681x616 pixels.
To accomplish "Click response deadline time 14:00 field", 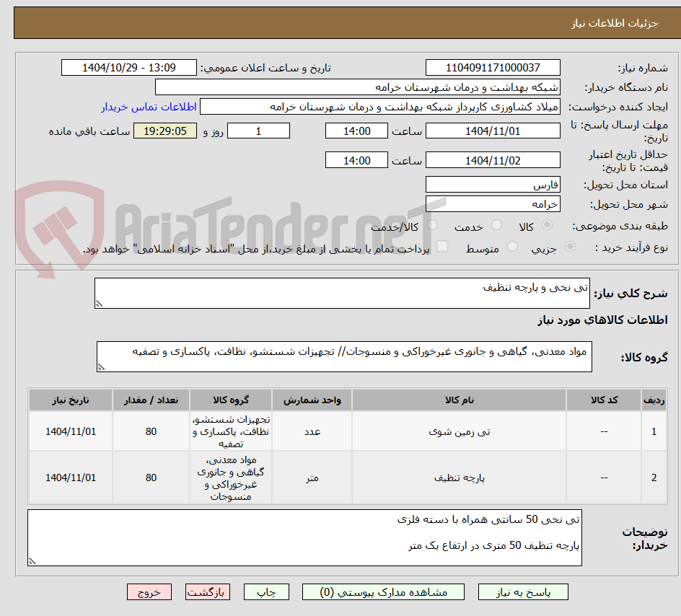I will coord(356,131).
